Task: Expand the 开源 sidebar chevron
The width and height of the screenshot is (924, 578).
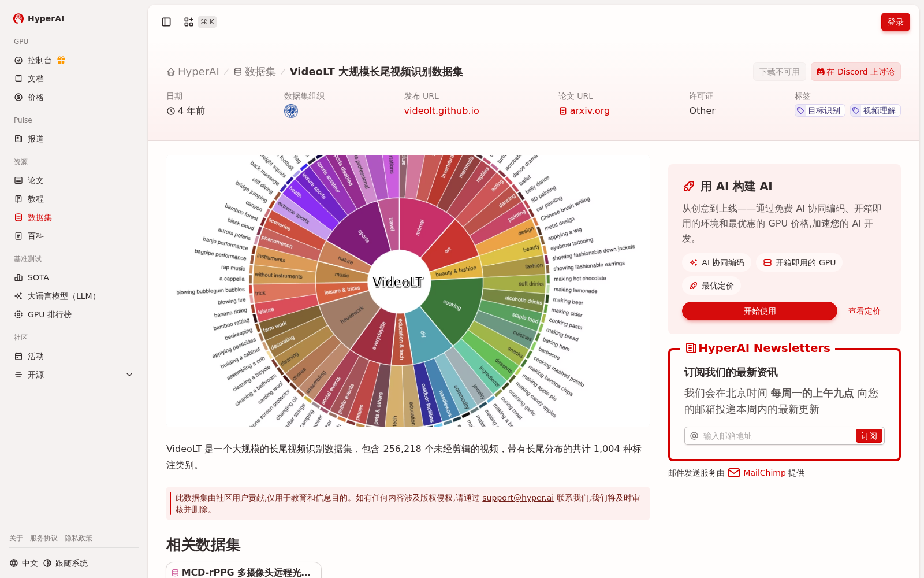Action: pos(129,375)
